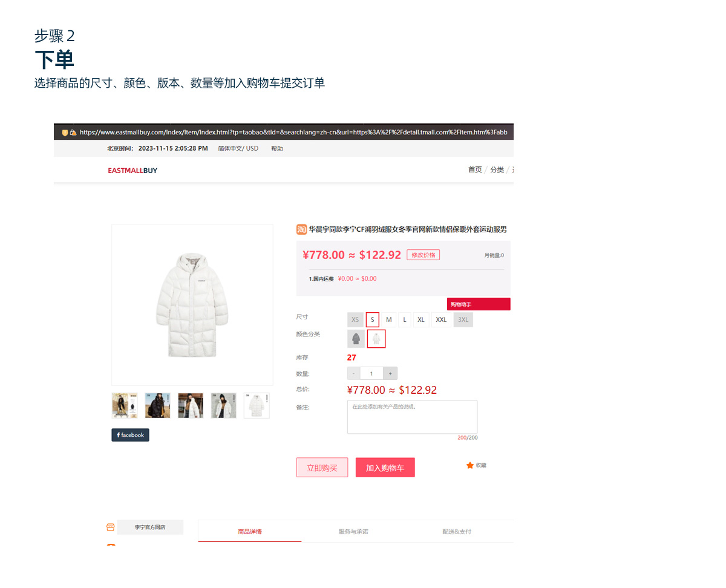Open the 简体中文/ USD language currency selector
Image resolution: width=726 pixels, height=588 pixels.
238,148
